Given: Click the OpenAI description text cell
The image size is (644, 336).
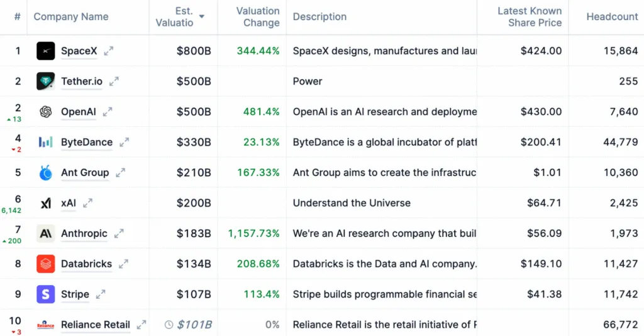Looking at the screenshot, I should pos(384,112).
